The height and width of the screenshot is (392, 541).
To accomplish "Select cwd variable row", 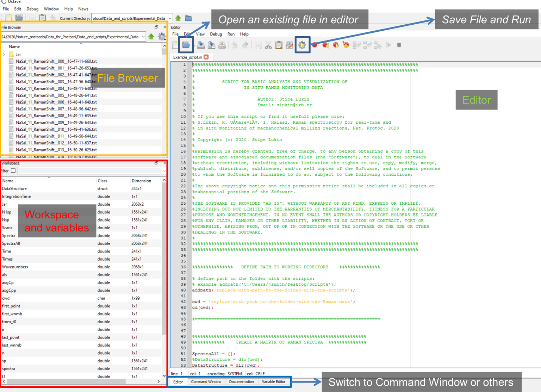I will [81, 298].
